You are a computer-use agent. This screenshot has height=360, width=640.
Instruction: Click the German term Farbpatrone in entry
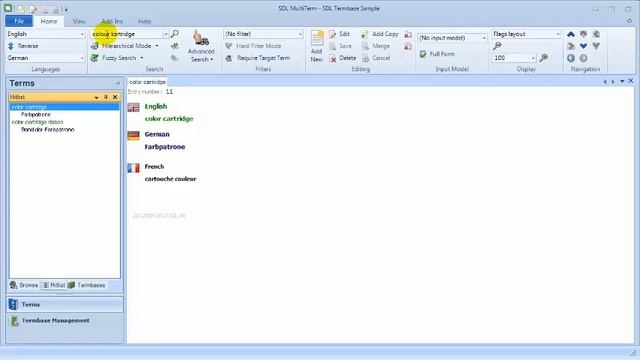tap(165, 147)
